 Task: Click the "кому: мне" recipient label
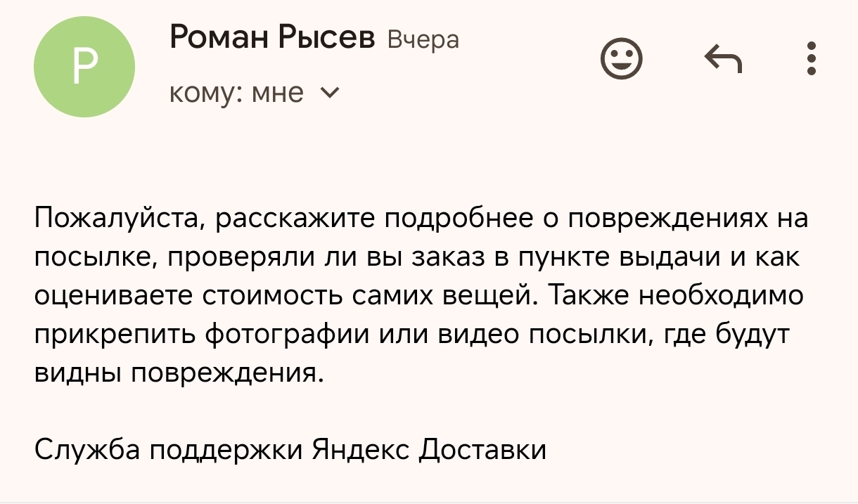click(236, 92)
